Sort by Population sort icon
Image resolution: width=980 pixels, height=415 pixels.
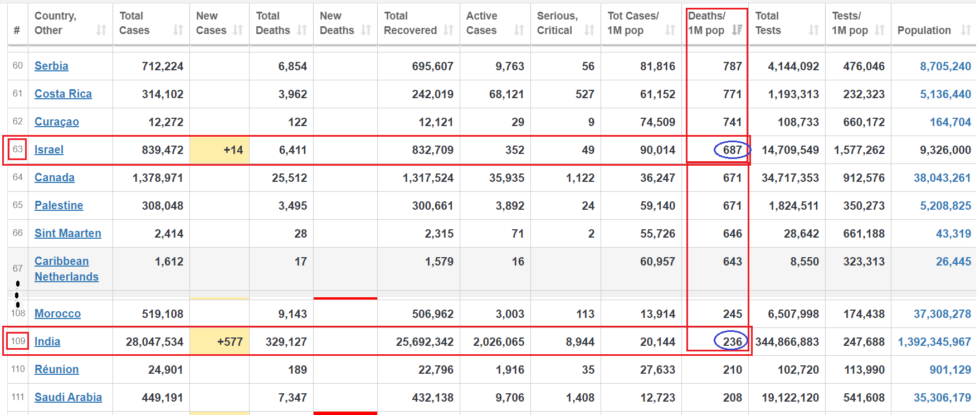[x=966, y=30]
